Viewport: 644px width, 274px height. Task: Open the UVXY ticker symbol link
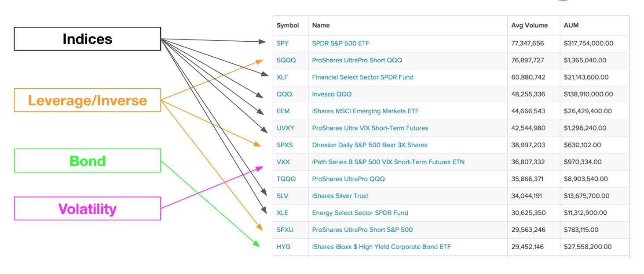[x=285, y=128]
